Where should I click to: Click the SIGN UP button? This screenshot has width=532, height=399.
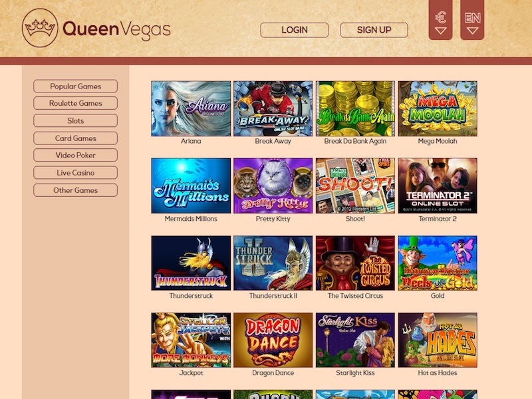[x=374, y=30]
